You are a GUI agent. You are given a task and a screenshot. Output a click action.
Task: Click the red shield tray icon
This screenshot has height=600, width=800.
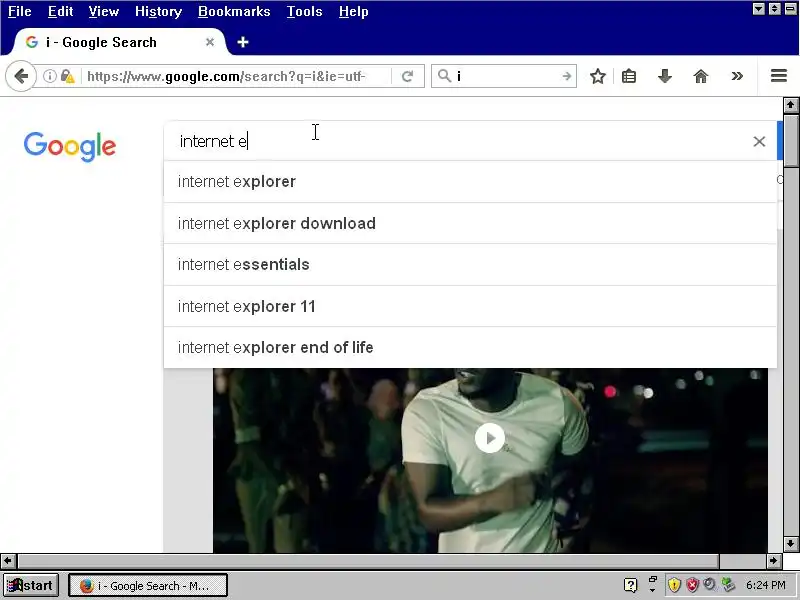[692, 585]
